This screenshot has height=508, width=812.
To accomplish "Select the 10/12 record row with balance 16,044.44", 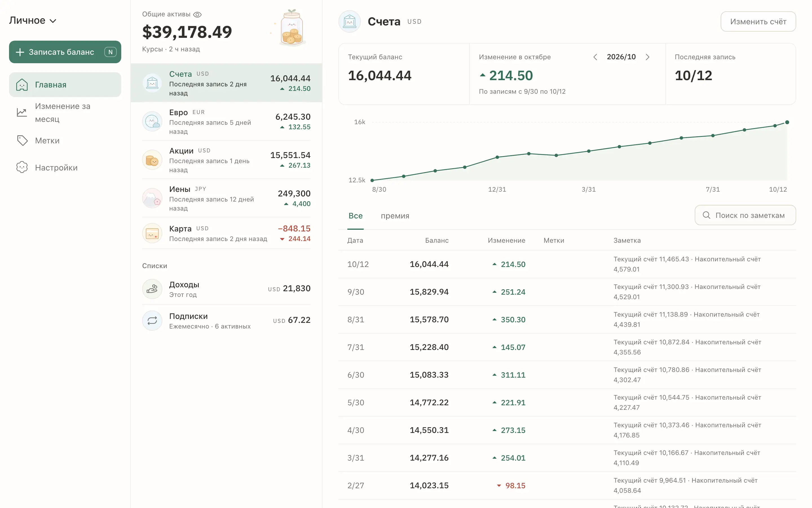I will click(x=567, y=264).
